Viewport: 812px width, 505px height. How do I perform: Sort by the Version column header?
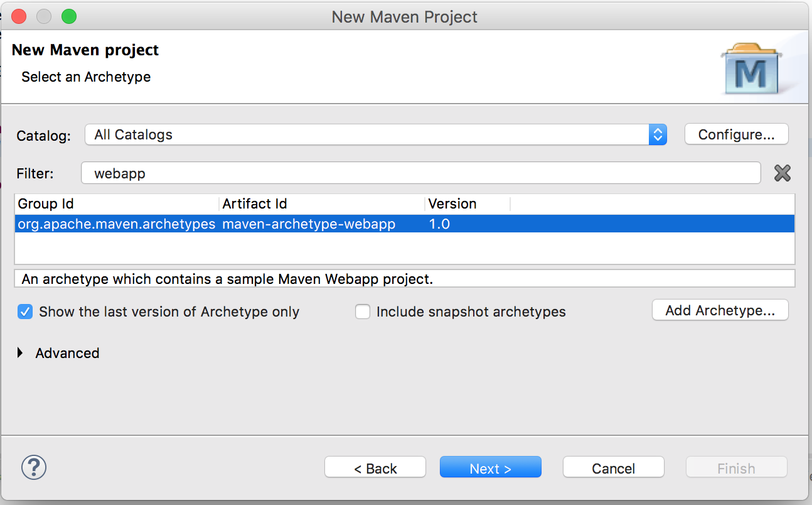pyautogui.click(x=467, y=204)
